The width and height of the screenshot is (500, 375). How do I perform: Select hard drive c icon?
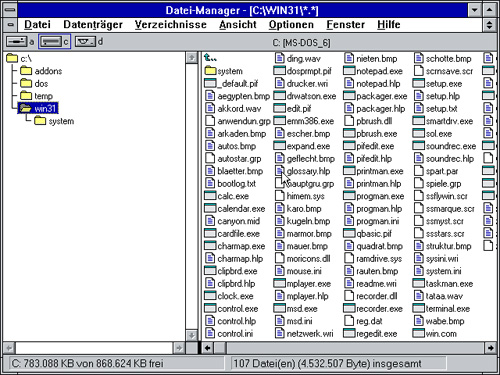pyautogui.click(x=51, y=42)
